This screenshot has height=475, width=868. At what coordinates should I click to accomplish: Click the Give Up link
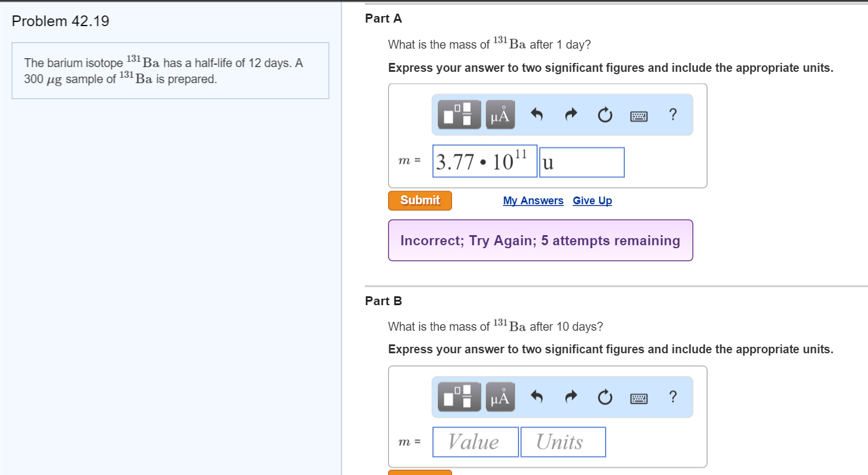[592, 200]
